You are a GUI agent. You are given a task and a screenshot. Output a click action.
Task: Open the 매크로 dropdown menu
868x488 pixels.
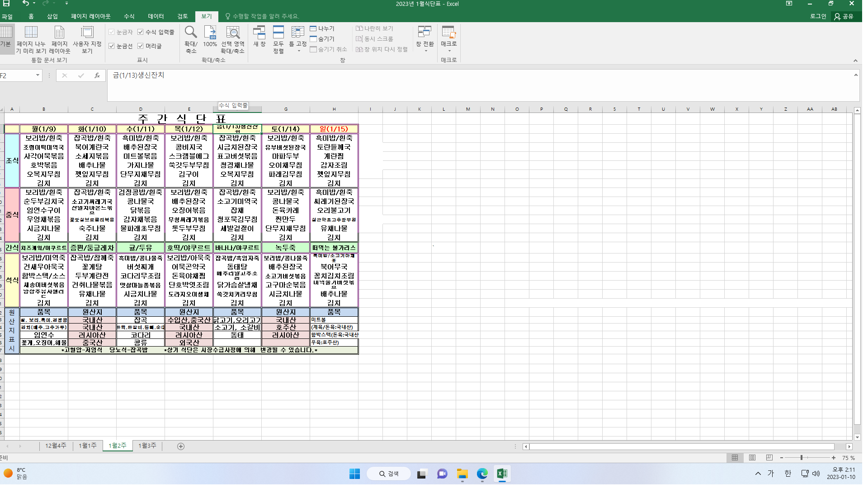448,50
